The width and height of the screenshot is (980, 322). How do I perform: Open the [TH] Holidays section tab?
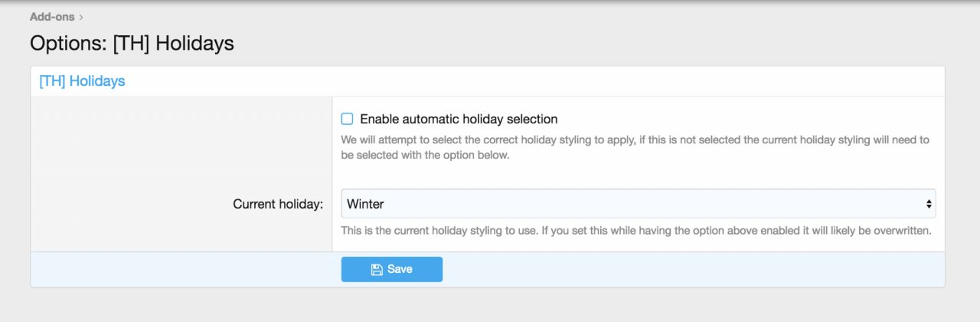pos(82,80)
